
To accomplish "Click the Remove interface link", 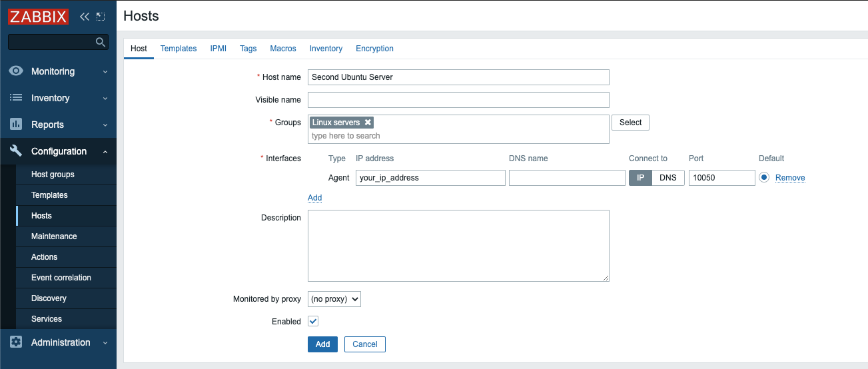I will click(x=790, y=178).
